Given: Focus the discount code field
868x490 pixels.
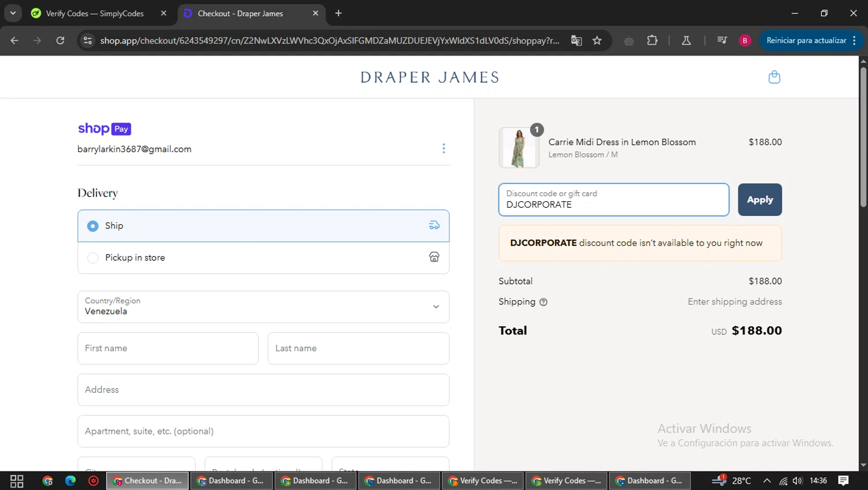Looking at the screenshot, I should point(613,200).
